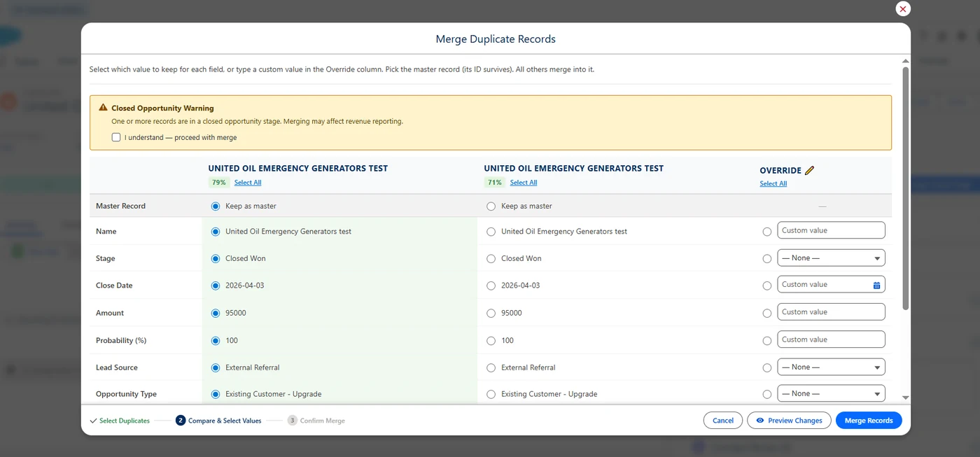Select the Probability override radio button
This screenshot has height=457, width=980.
click(x=767, y=341)
